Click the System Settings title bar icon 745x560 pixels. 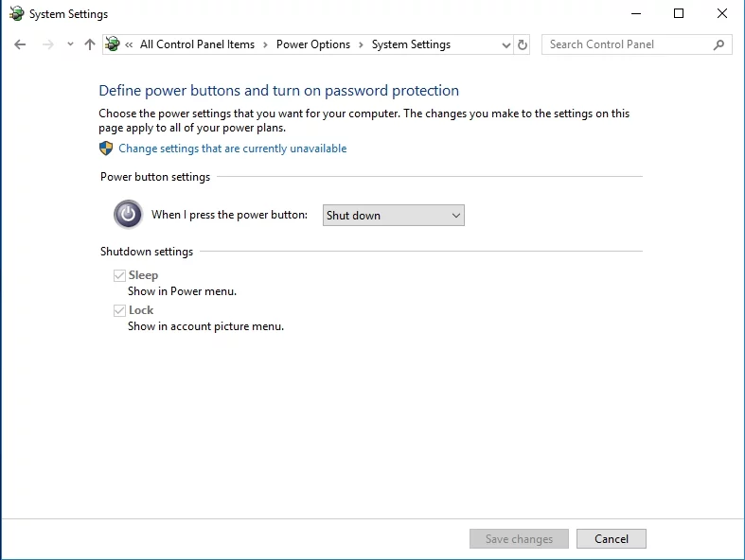coord(17,13)
